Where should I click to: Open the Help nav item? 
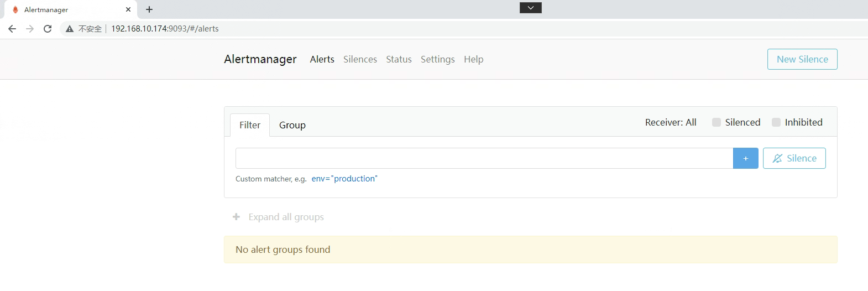474,59
